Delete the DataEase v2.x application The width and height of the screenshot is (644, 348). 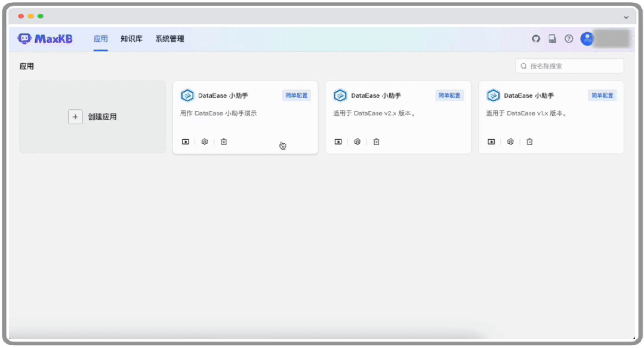pos(376,141)
